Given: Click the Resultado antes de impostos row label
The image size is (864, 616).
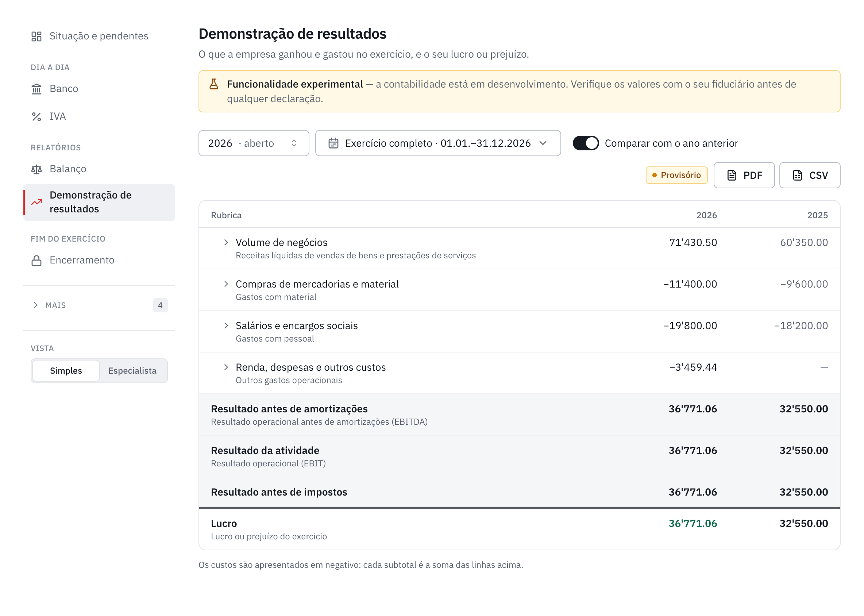Looking at the screenshot, I should point(279,492).
